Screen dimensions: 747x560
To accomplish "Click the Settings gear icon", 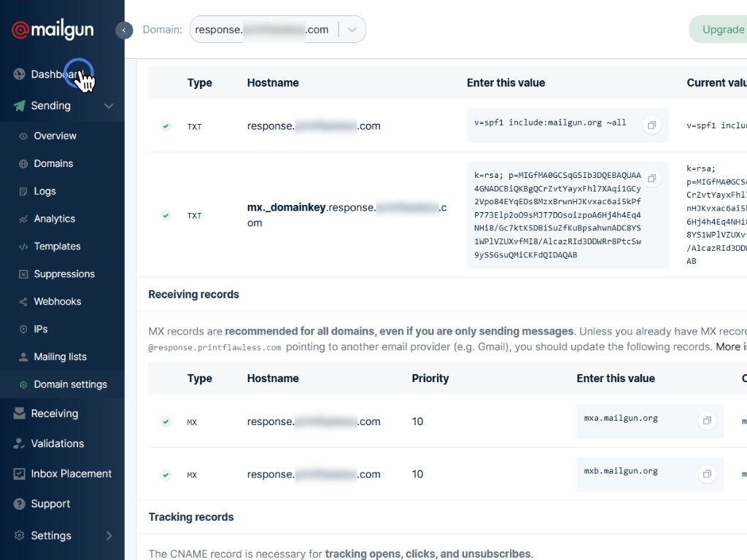I will coord(19,535).
